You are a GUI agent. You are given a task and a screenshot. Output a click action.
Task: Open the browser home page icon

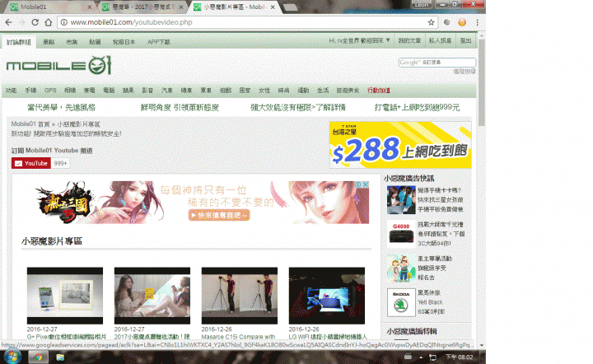click(48, 22)
